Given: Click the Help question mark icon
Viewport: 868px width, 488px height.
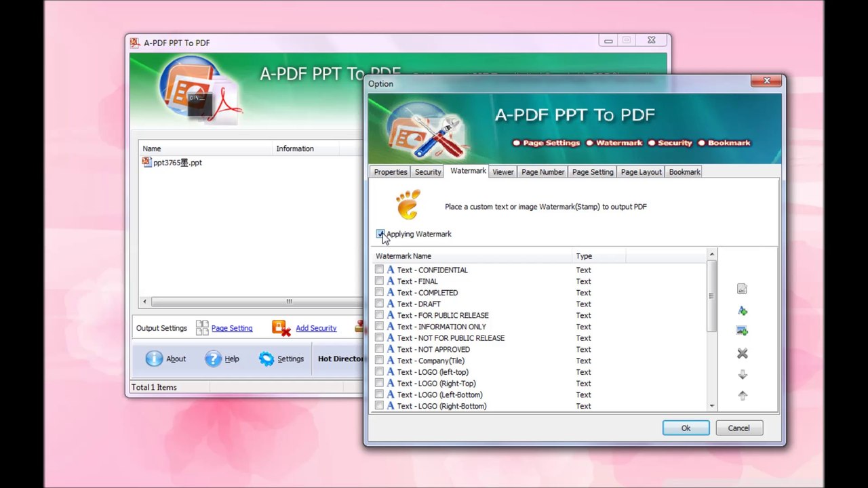Looking at the screenshot, I should [x=213, y=359].
